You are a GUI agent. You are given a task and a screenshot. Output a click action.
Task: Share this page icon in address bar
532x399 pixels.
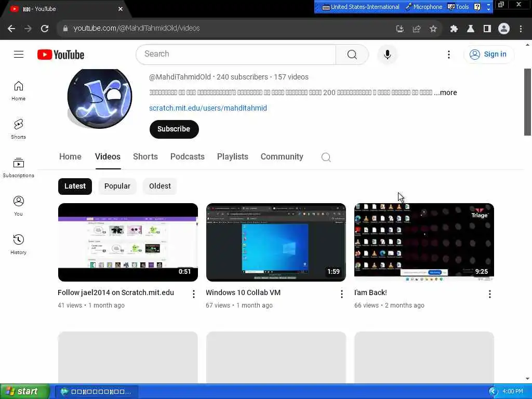click(x=416, y=29)
